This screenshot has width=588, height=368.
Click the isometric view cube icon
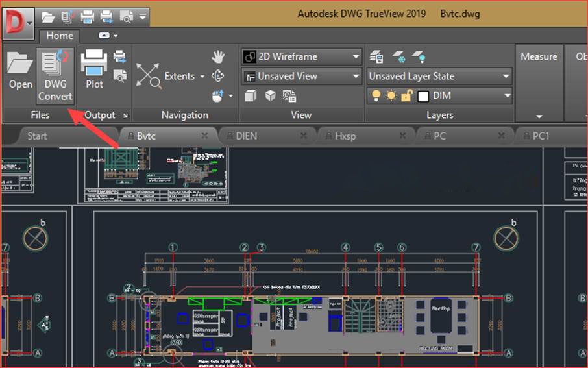270,96
